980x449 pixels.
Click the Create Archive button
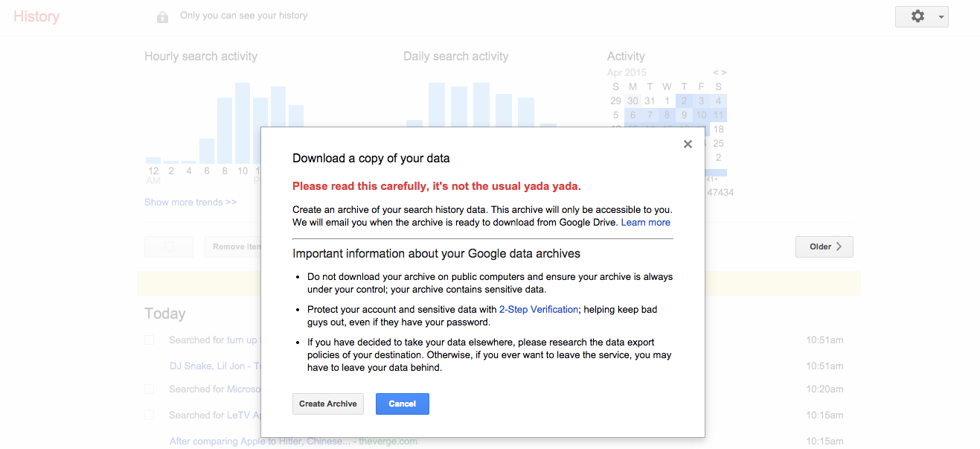327,404
